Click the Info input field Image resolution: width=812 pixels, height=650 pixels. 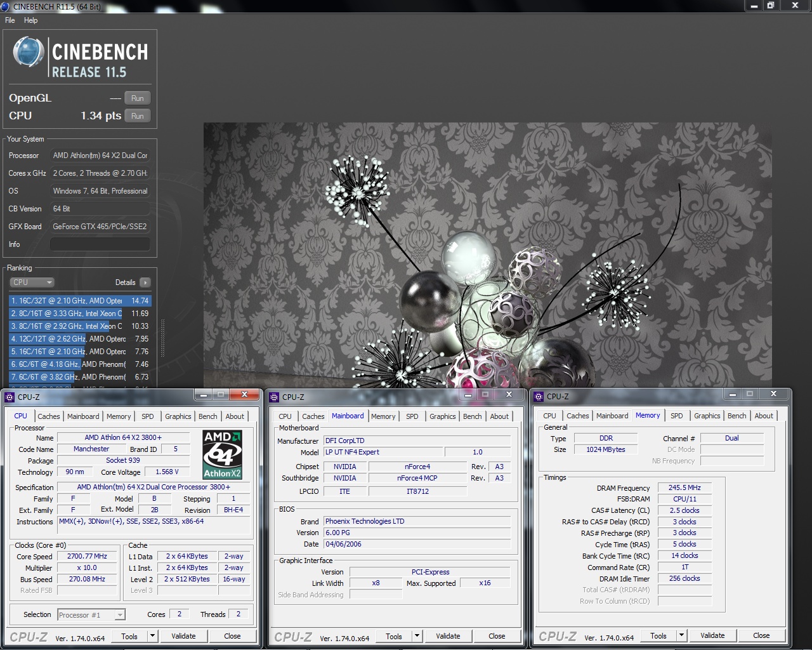[x=100, y=244]
